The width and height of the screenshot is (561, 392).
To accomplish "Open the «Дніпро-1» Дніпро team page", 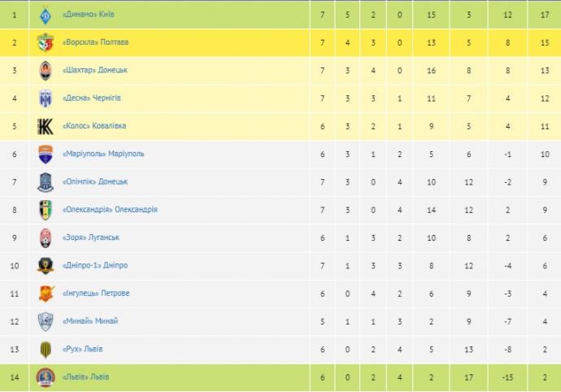I will tap(95, 266).
